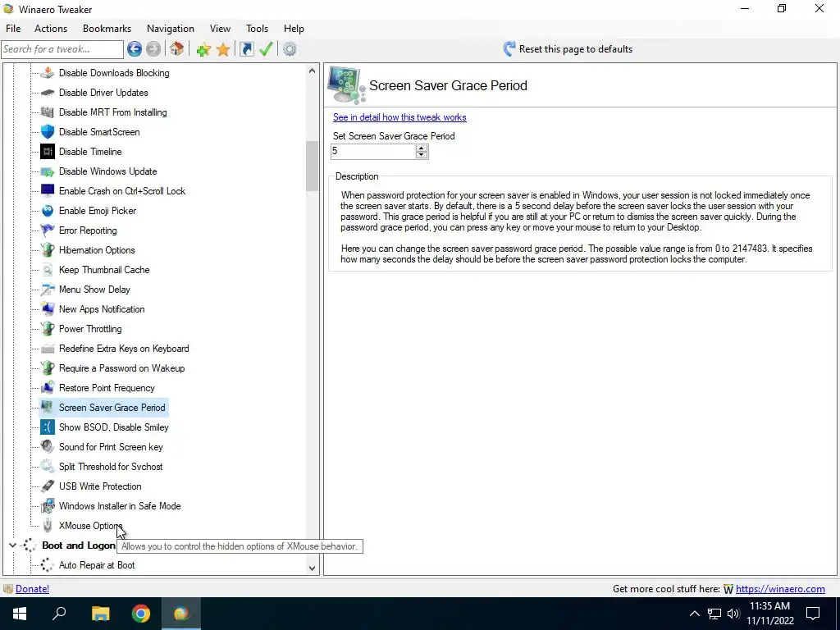Open File Explorer from taskbar

coord(100,614)
